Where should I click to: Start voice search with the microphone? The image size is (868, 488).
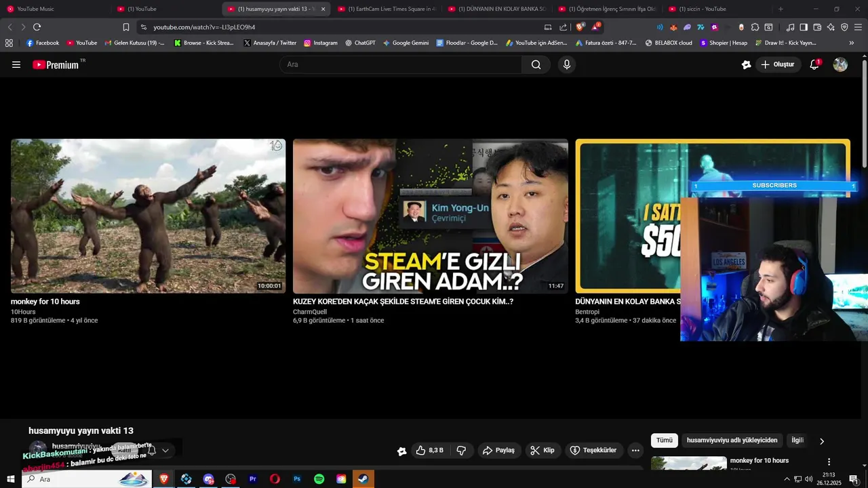pos(567,64)
